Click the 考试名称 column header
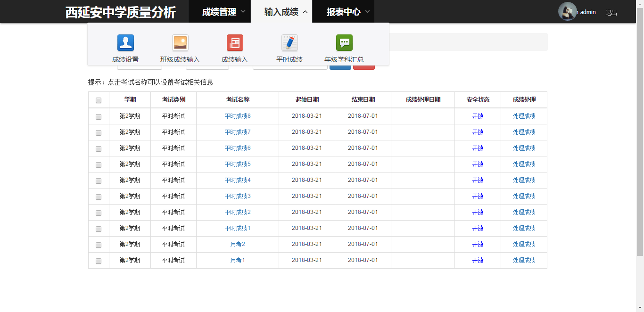Image resolution: width=644 pixels, height=312 pixels. pyautogui.click(x=238, y=100)
